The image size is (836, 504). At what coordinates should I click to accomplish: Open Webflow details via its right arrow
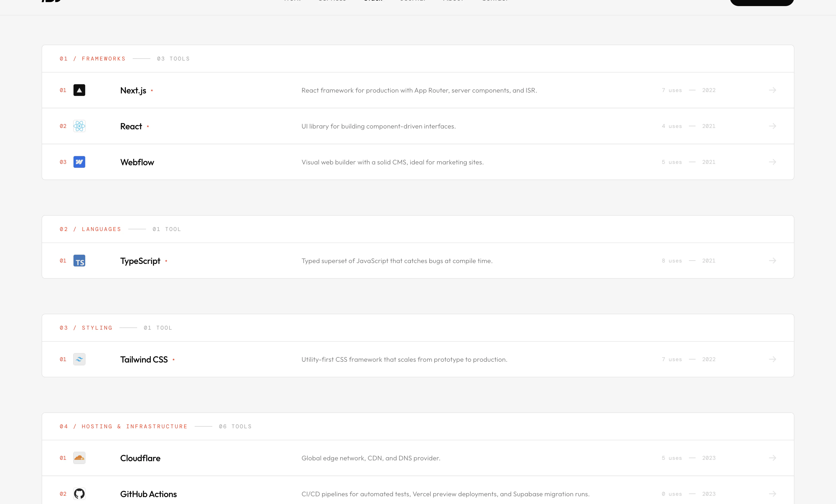(x=772, y=162)
